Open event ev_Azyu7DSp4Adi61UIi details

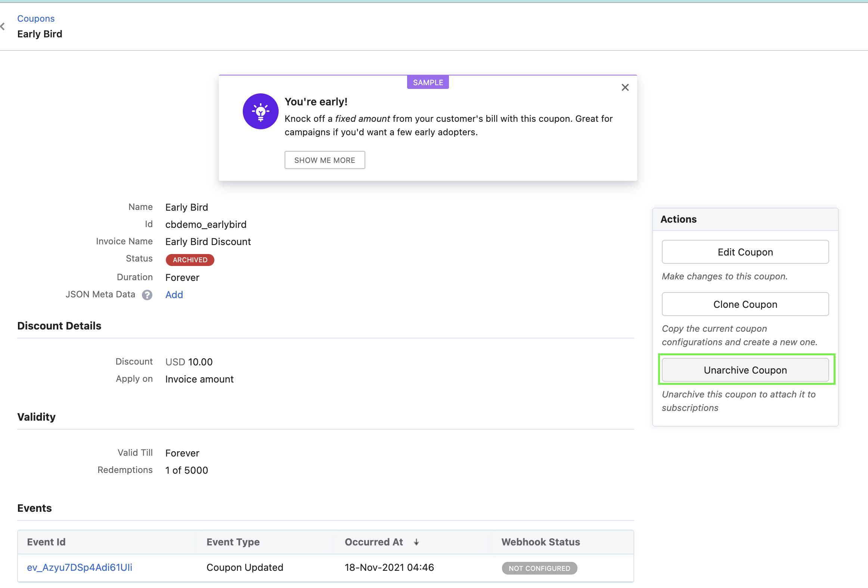point(80,567)
